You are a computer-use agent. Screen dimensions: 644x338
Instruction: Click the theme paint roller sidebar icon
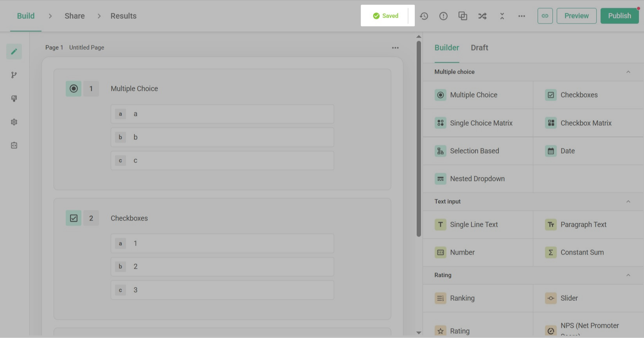[14, 99]
